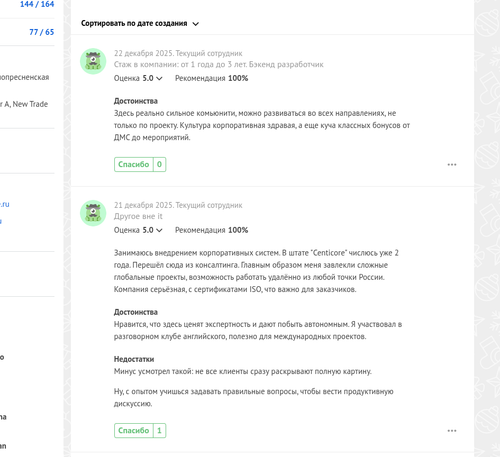500x457 pixels.
Task: Thank the 21 декабря review author
Action: point(134,430)
